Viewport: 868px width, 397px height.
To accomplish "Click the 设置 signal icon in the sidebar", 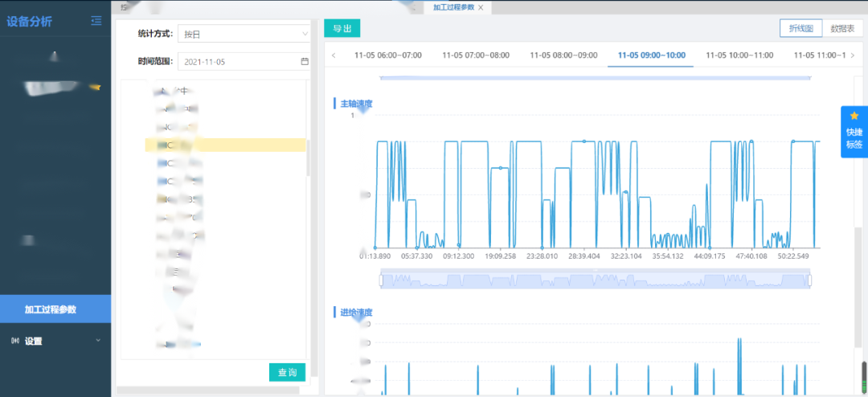I will point(14,341).
